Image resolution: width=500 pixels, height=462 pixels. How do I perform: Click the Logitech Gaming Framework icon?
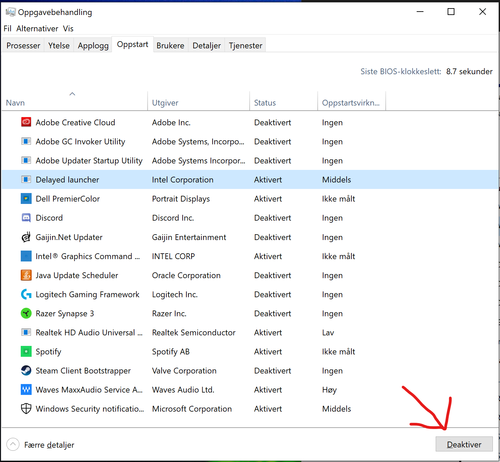[26, 294]
